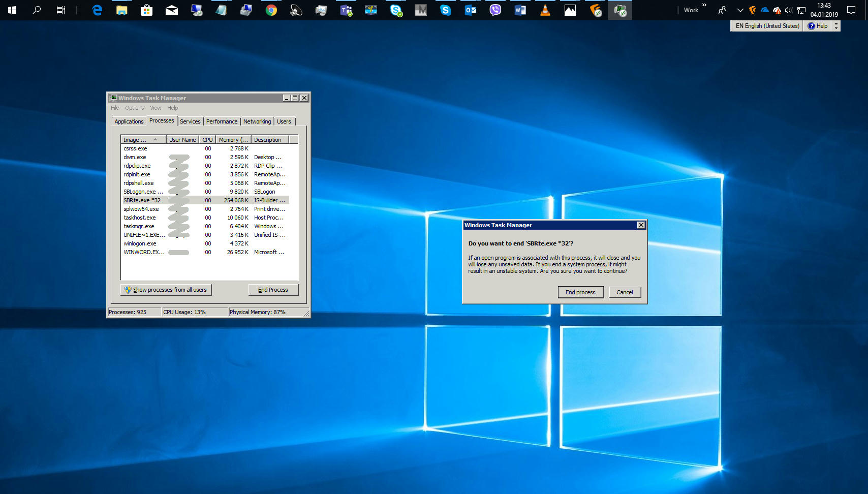This screenshot has width=868, height=494.
Task: Switch to the Performance tab
Action: click(222, 121)
